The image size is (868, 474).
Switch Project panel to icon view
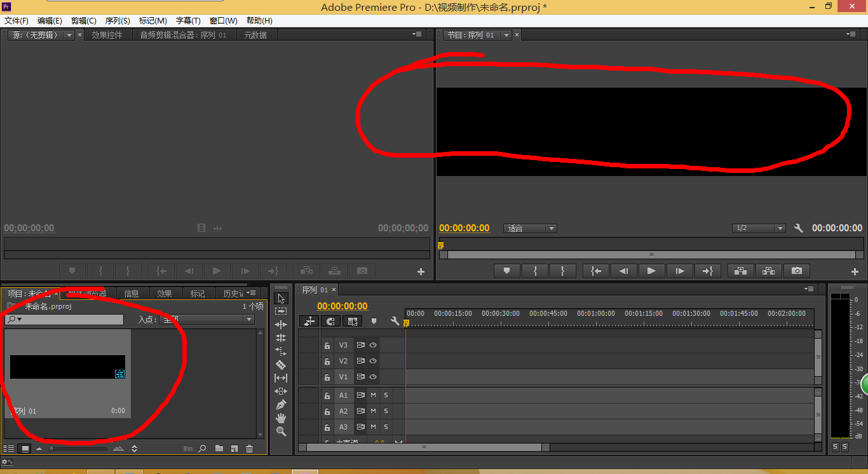(25, 449)
